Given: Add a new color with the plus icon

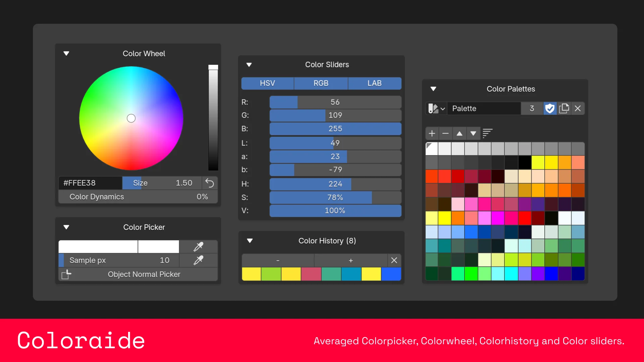Looking at the screenshot, I should (432, 133).
